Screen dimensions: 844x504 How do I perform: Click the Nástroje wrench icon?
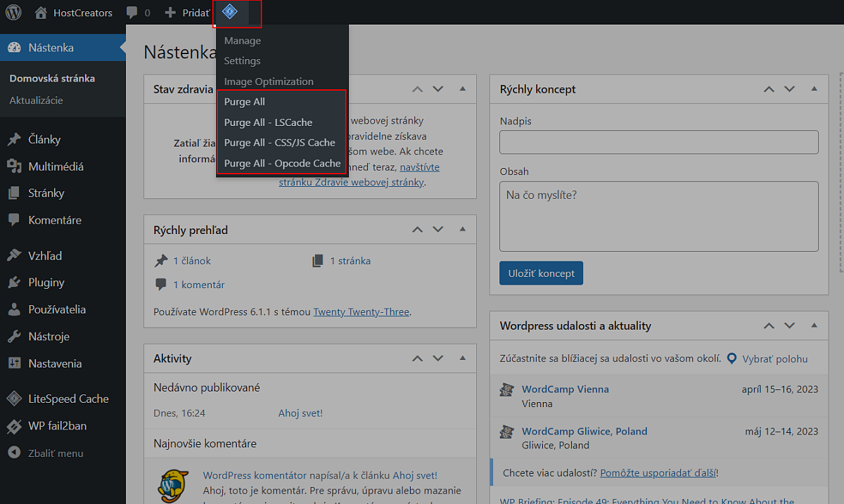[x=14, y=337]
